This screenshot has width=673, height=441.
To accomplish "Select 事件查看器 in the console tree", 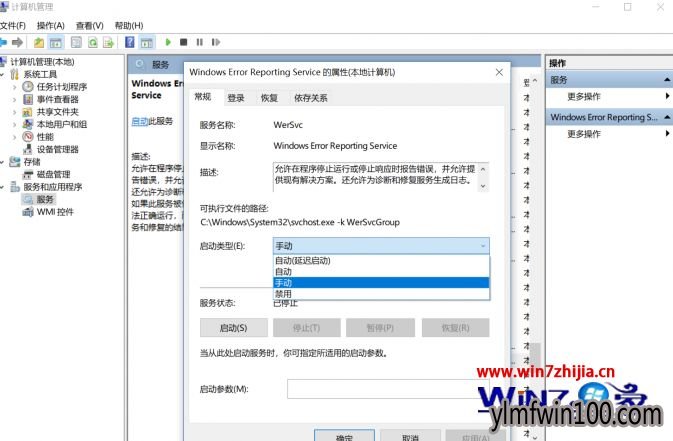I will coord(58,99).
